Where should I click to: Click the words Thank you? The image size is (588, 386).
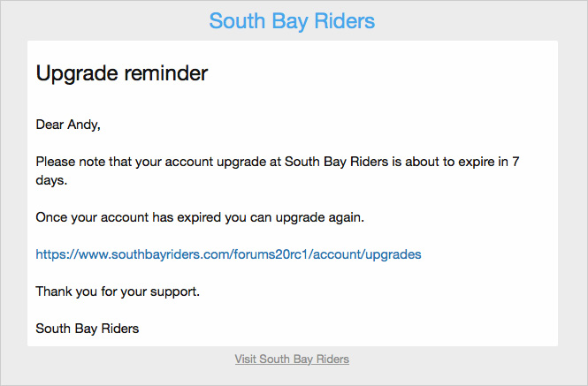click(67, 291)
